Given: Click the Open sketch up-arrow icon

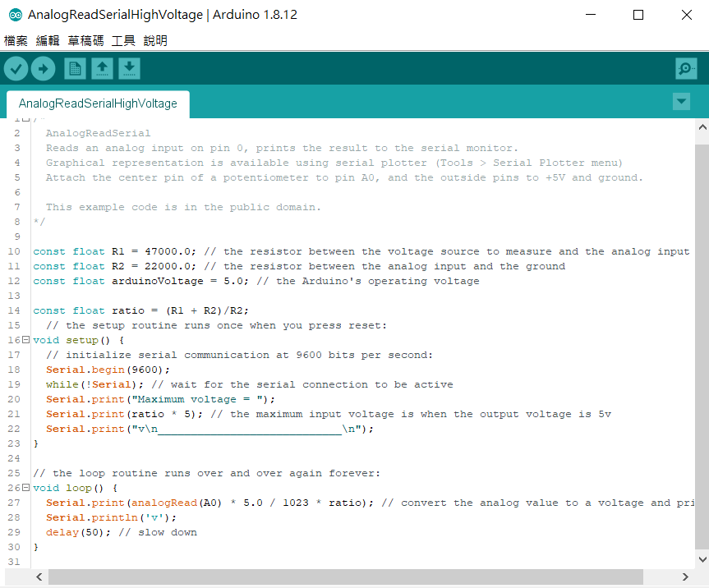Looking at the screenshot, I should point(102,69).
